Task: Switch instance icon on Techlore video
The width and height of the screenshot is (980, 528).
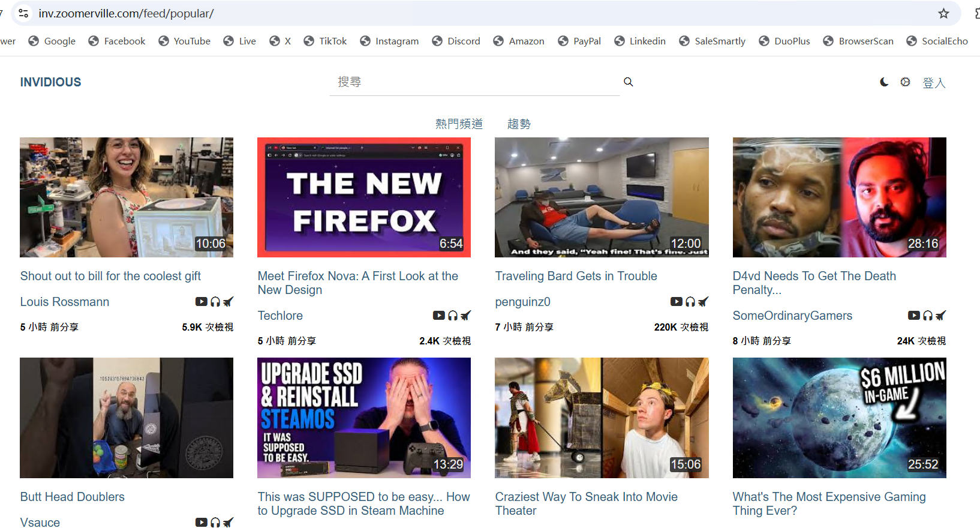Action: [x=465, y=316]
